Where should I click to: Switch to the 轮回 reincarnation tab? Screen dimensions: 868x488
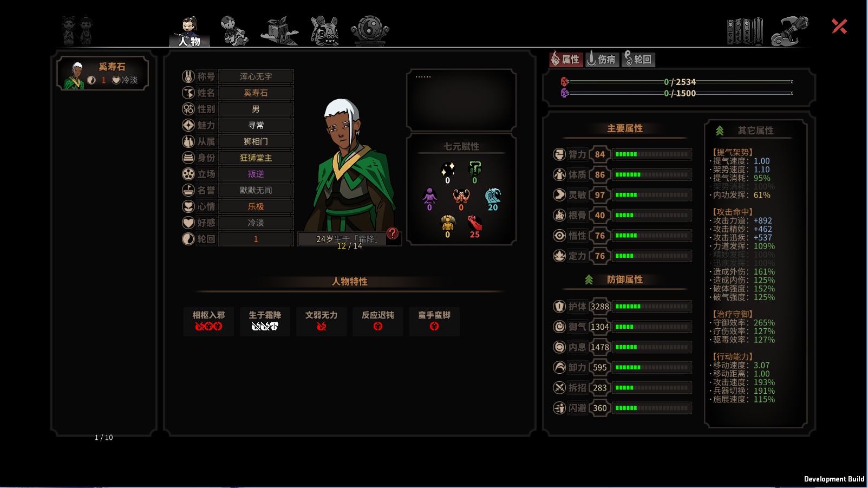coord(638,59)
